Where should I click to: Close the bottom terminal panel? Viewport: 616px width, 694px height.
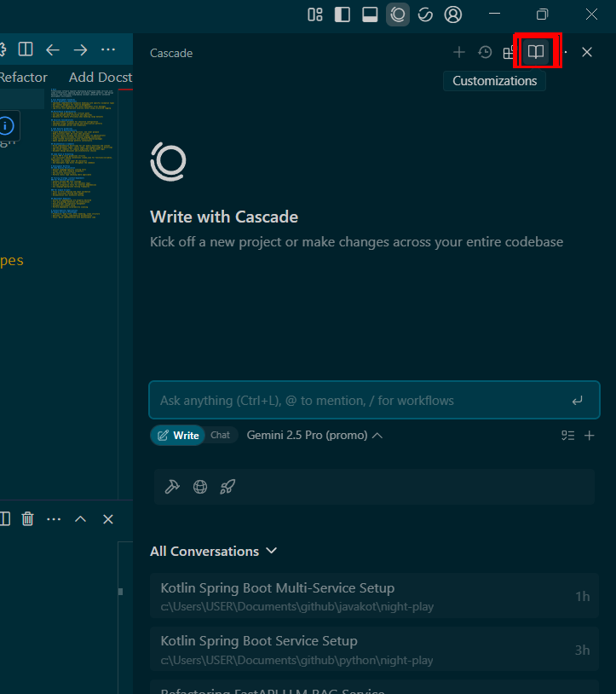108,519
